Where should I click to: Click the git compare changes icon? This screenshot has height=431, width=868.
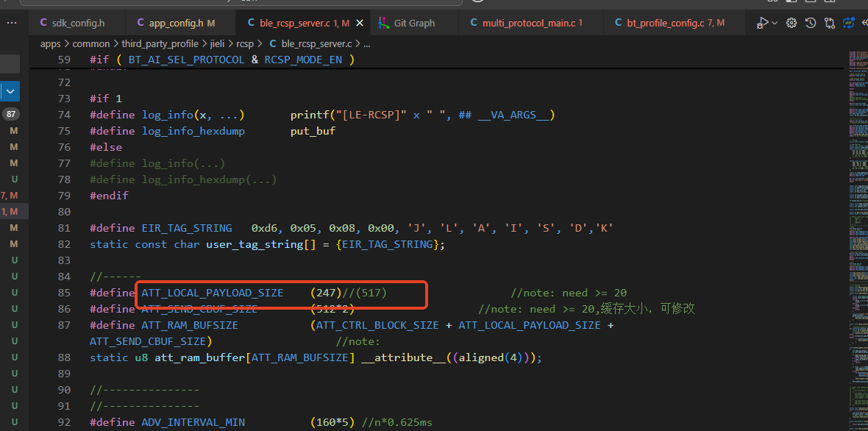point(829,23)
